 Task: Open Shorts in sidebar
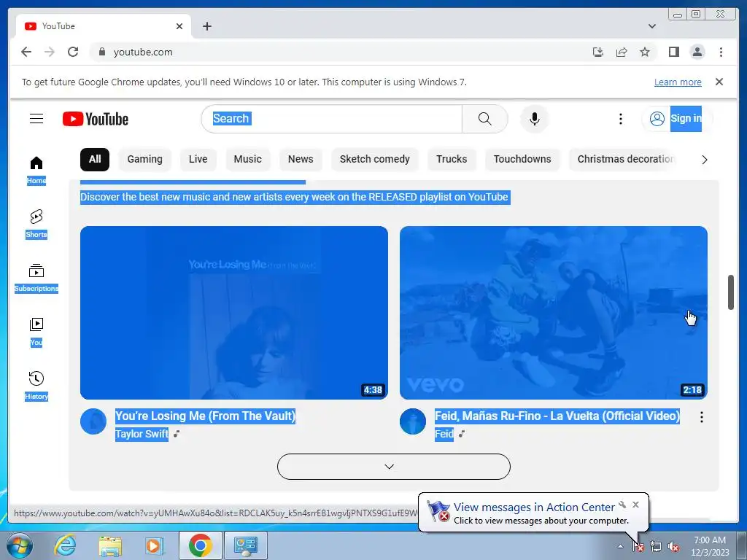click(x=36, y=225)
